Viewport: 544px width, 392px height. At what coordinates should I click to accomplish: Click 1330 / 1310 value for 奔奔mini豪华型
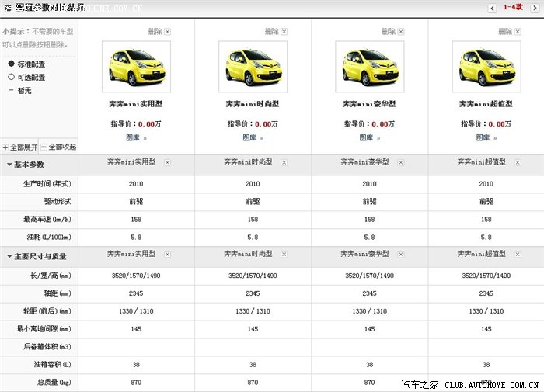pyautogui.click(x=369, y=311)
